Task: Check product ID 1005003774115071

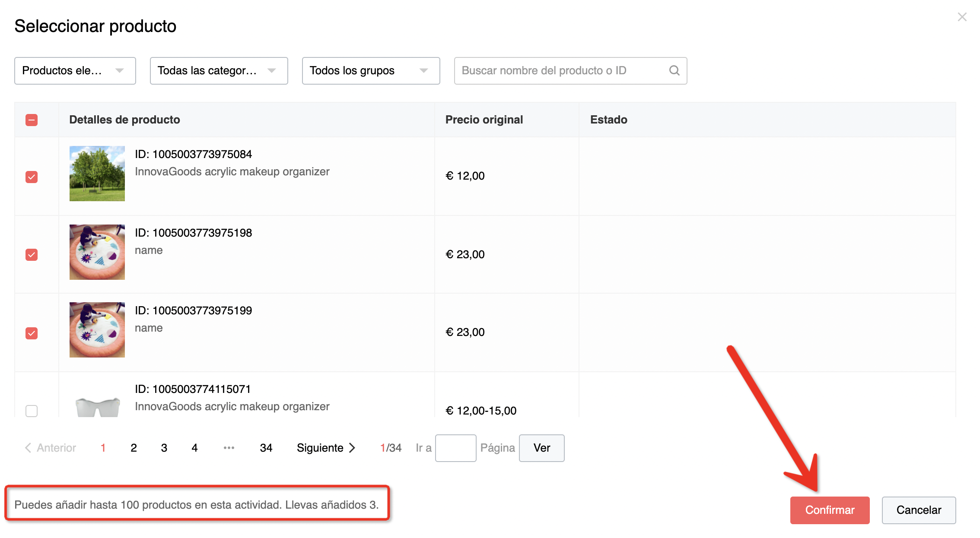Action: 32,411
